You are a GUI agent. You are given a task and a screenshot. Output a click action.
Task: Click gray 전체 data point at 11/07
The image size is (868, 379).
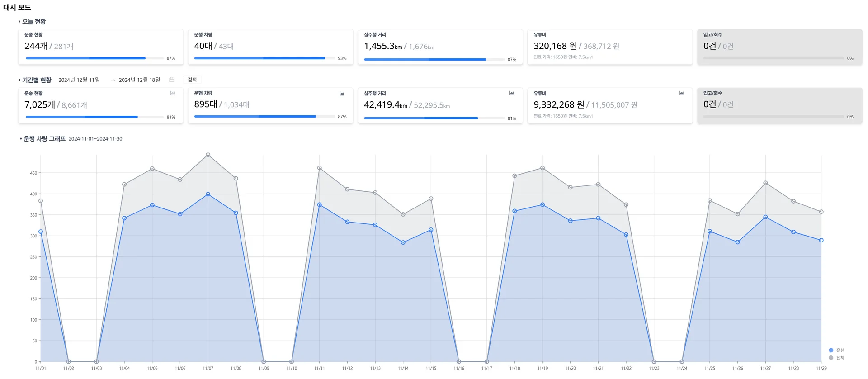pos(208,155)
